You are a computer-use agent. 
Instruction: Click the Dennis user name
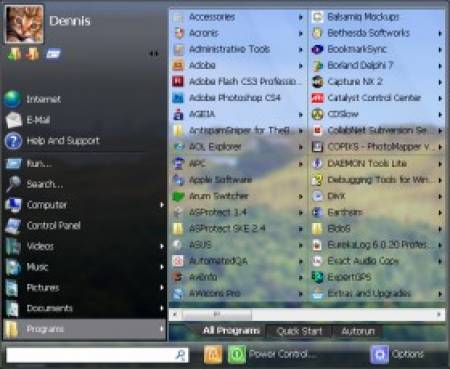(70, 21)
